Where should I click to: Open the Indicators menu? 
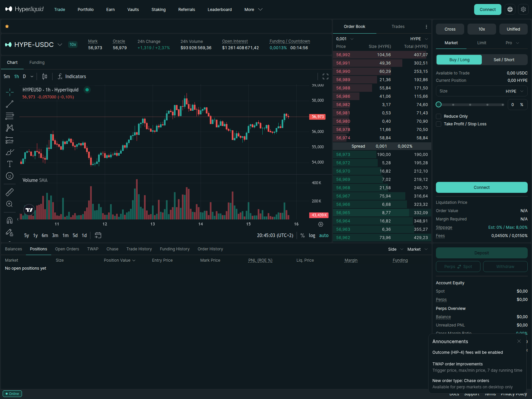click(72, 76)
